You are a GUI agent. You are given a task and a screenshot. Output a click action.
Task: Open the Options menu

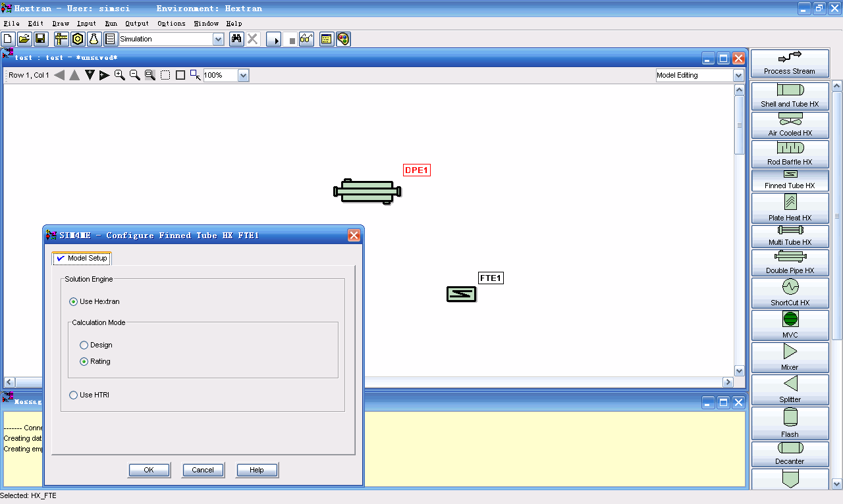(x=171, y=24)
